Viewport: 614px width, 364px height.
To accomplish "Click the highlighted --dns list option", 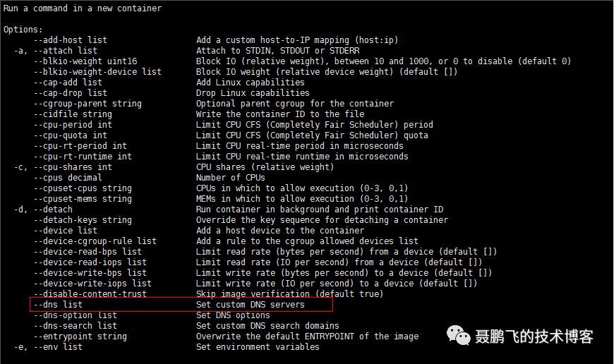I will point(58,305).
